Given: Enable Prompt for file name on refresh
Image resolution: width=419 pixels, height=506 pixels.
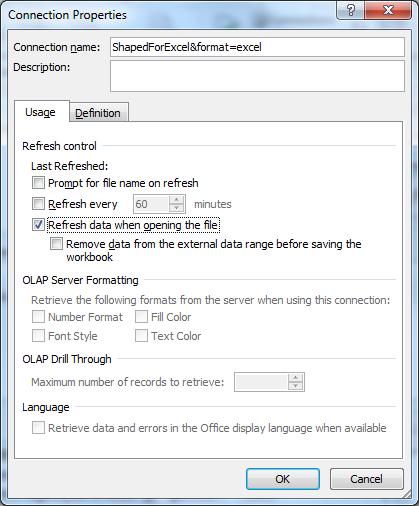Looking at the screenshot, I should [38, 183].
